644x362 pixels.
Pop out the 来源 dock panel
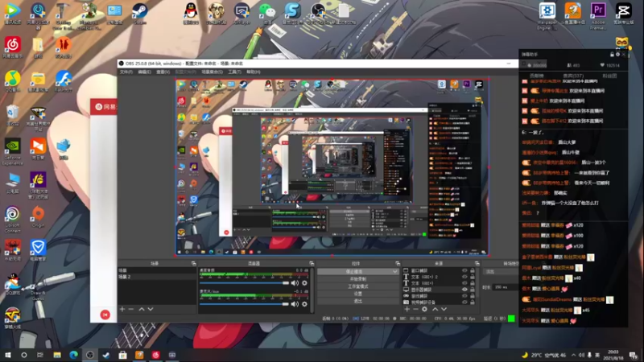[x=477, y=264]
